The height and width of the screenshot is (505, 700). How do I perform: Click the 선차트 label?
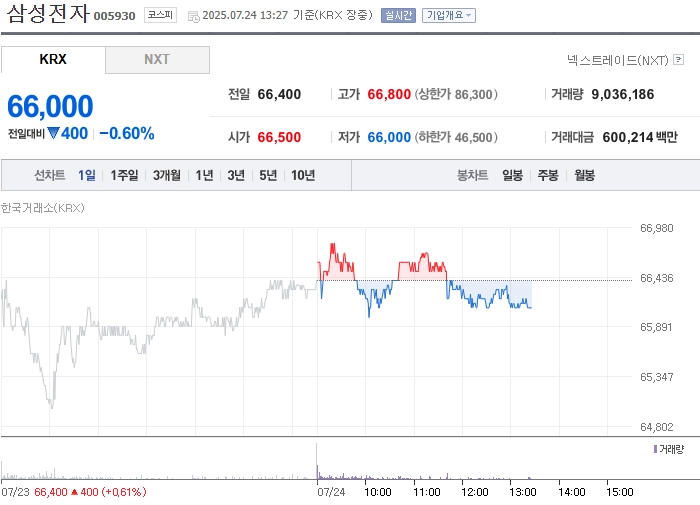point(50,175)
